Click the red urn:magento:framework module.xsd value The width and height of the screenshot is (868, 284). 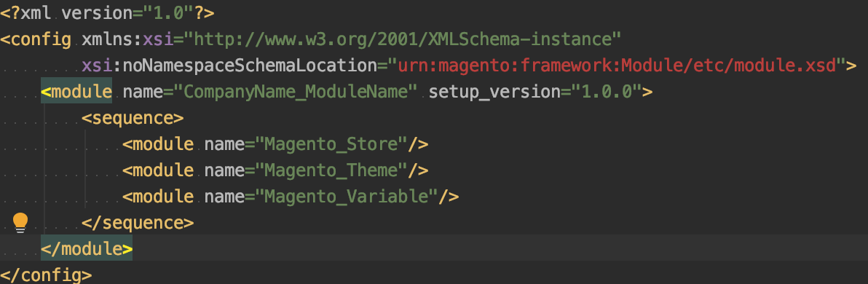[617, 66]
